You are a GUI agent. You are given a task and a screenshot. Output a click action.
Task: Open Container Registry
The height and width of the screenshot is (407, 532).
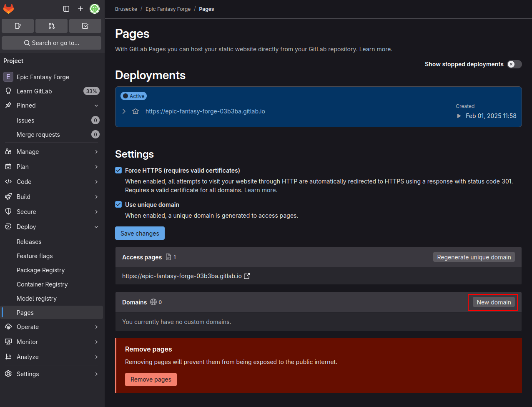tap(52, 284)
